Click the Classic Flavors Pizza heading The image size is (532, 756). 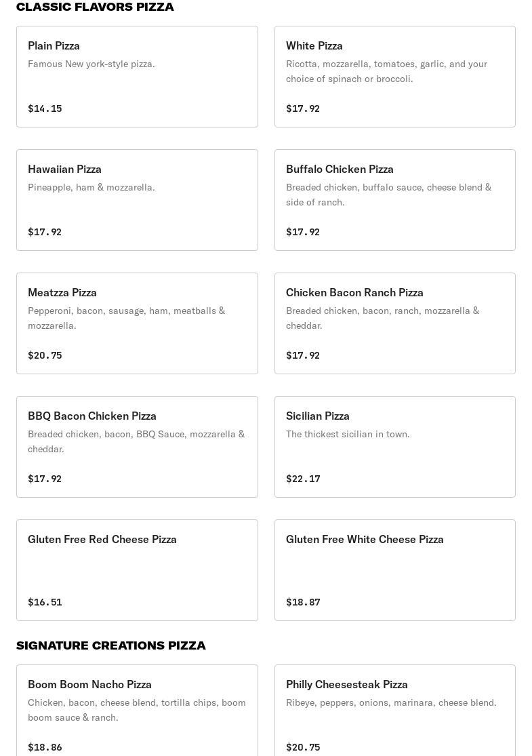95,7
